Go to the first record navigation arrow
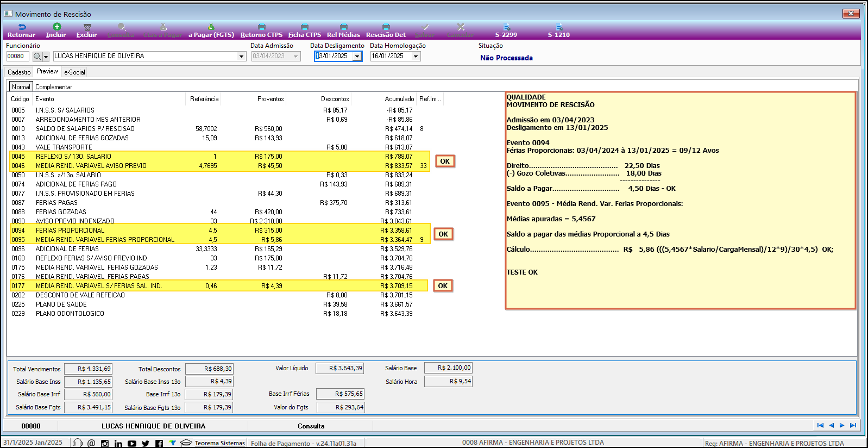The image size is (868, 448). 820,425
